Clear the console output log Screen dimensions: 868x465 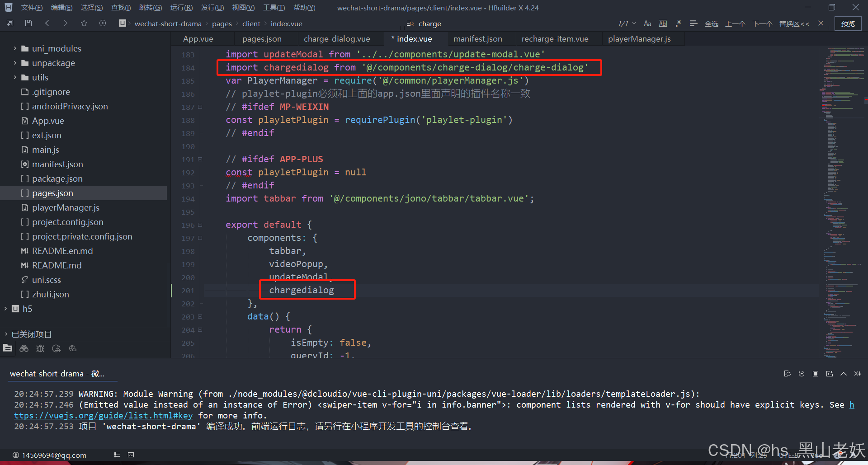coord(788,374)
